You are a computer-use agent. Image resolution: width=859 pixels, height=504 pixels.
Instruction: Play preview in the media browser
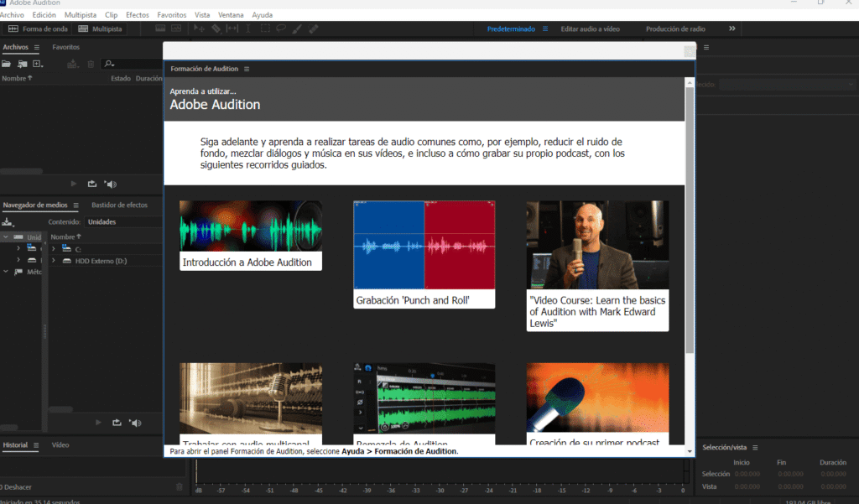click(x=98, y=423)
